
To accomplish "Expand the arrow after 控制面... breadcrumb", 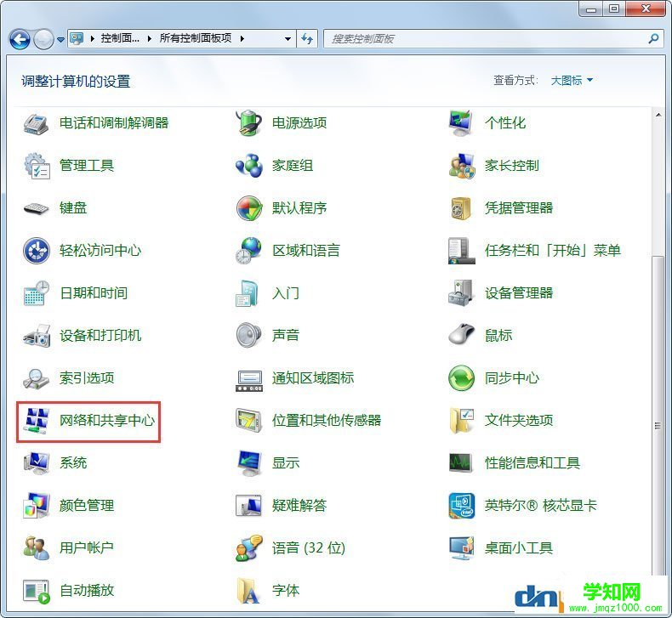I will (149, 38).
